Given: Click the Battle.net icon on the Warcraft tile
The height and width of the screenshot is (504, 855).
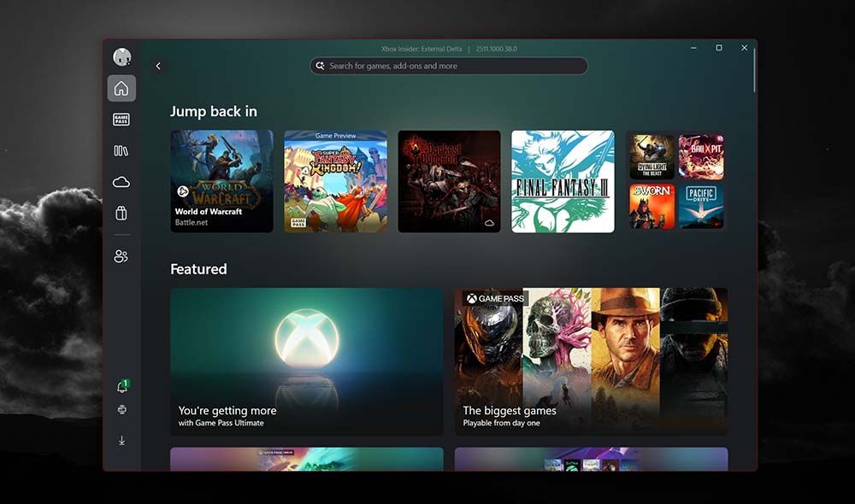Looking at the screenshot, I should coord(181,189).
